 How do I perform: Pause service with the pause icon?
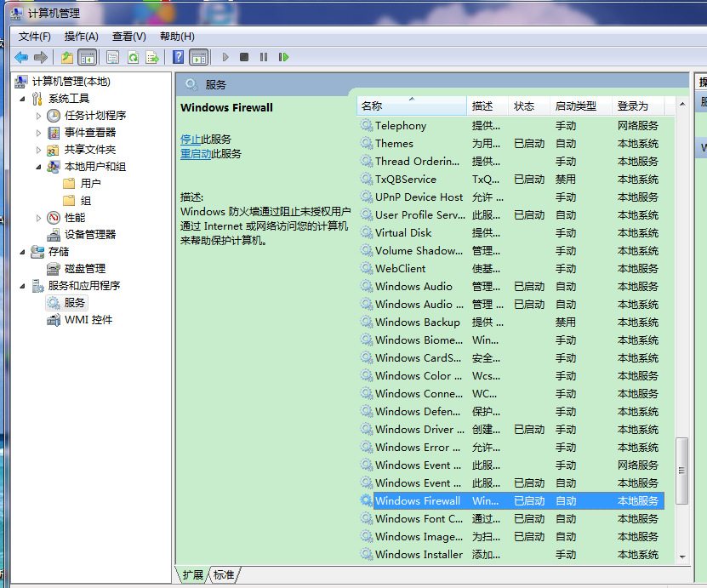point(264,57)
